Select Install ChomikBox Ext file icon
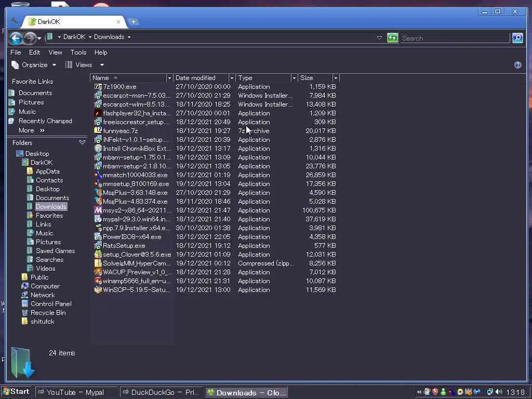The image size is (532, 399). 98,148
